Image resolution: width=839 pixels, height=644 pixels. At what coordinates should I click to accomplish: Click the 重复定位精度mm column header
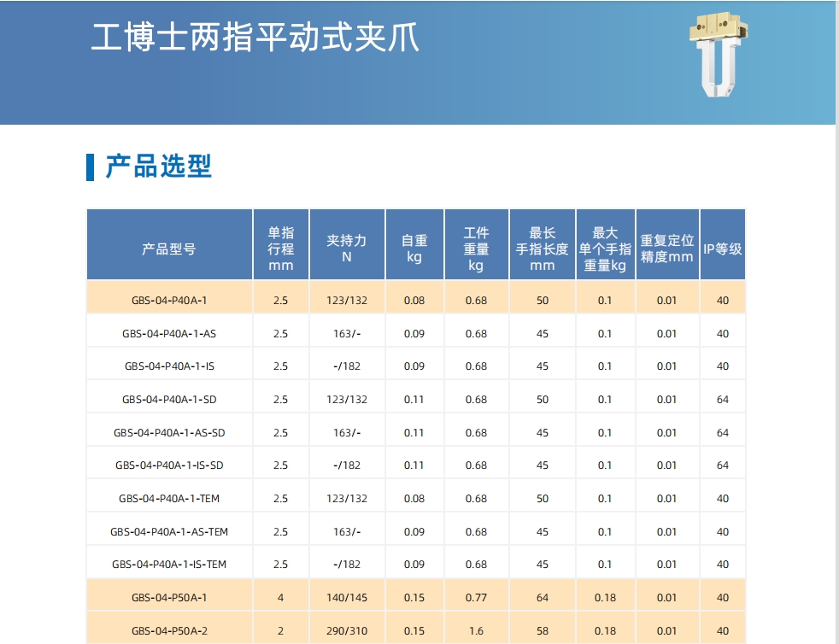[667, 249]
